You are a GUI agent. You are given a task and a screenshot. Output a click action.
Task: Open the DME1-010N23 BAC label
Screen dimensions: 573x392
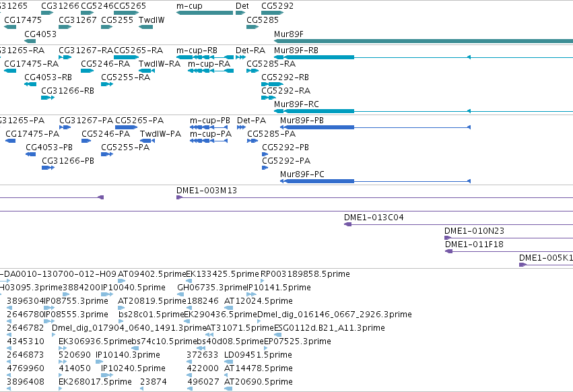coord(474,231)
